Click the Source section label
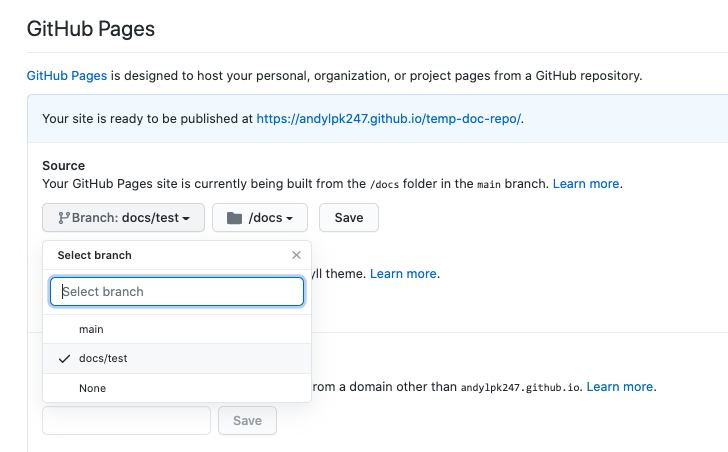The height and width of the screenshot is (452, 728). coord(64,166)
